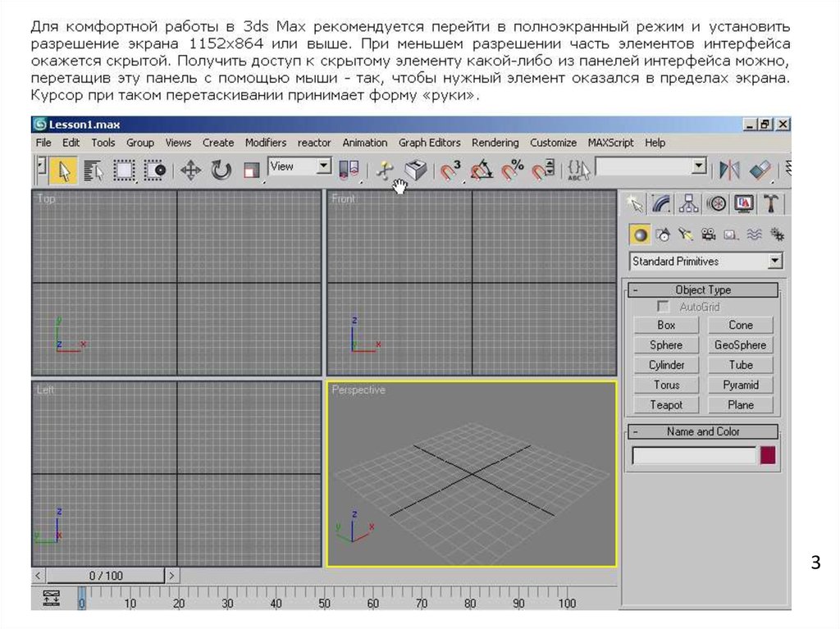Screen dimensions: 840x629
Task: Choose the Cameras category icon
Action: click(709, 235)
